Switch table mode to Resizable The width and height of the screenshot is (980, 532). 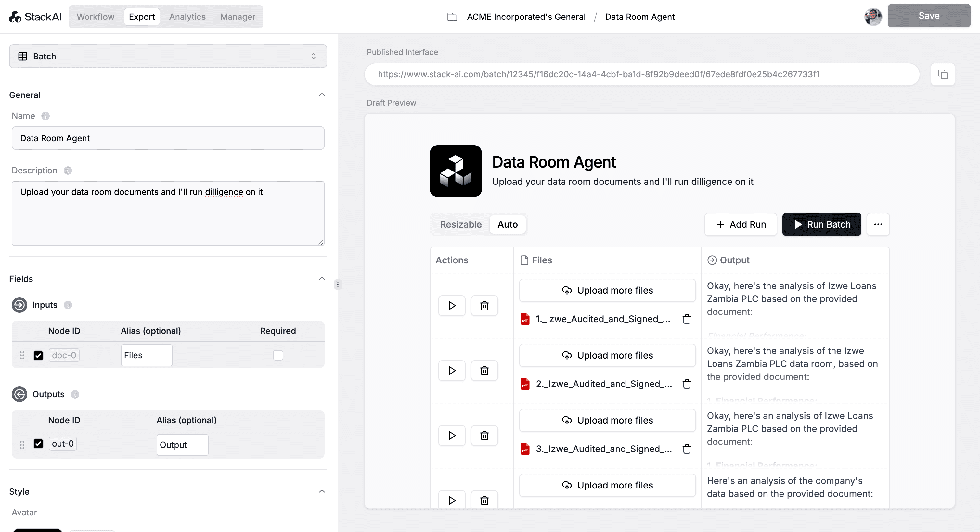pos(461,224)
